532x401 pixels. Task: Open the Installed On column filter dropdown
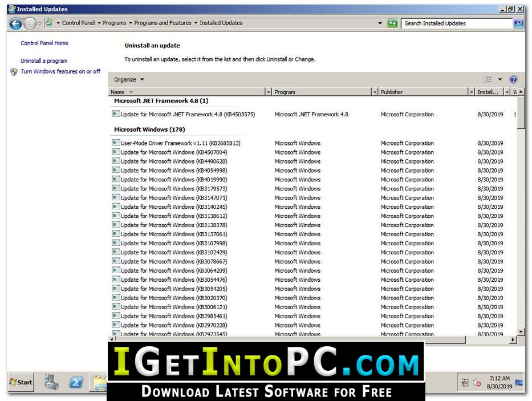507,92
